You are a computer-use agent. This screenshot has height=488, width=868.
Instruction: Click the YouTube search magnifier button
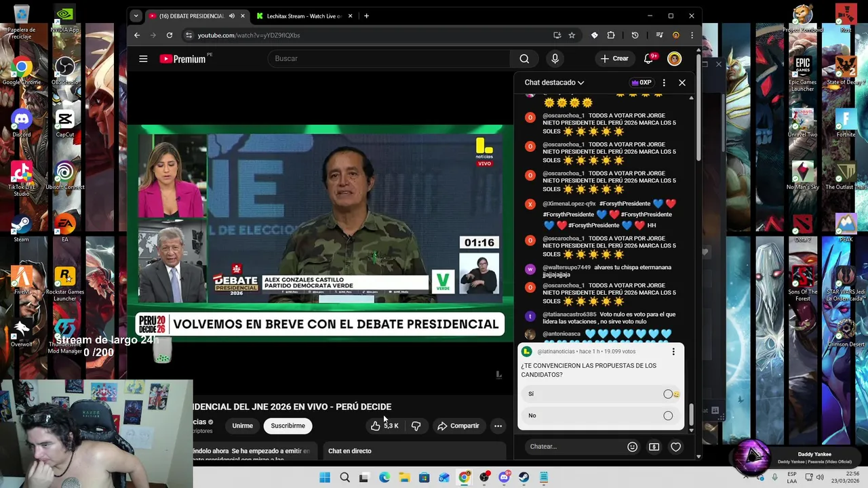click(524, 59)
